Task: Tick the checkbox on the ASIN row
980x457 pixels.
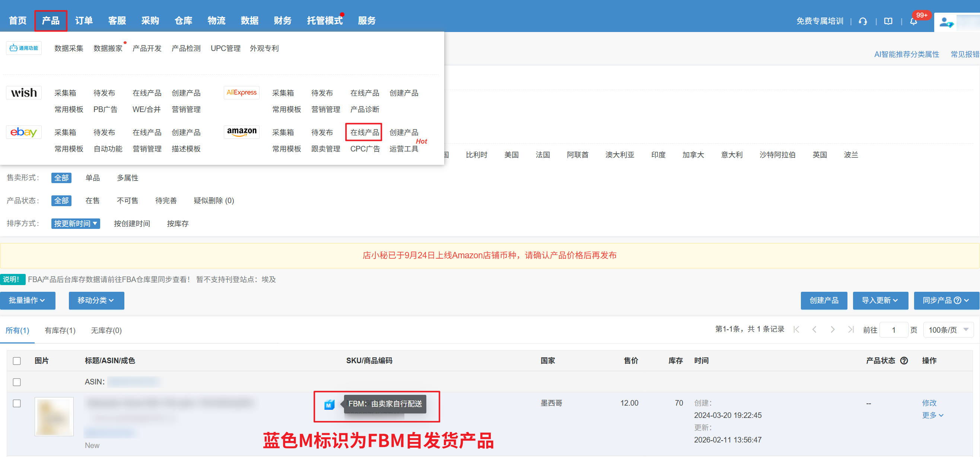Action: pyautogui.click(x=17, y=382)
